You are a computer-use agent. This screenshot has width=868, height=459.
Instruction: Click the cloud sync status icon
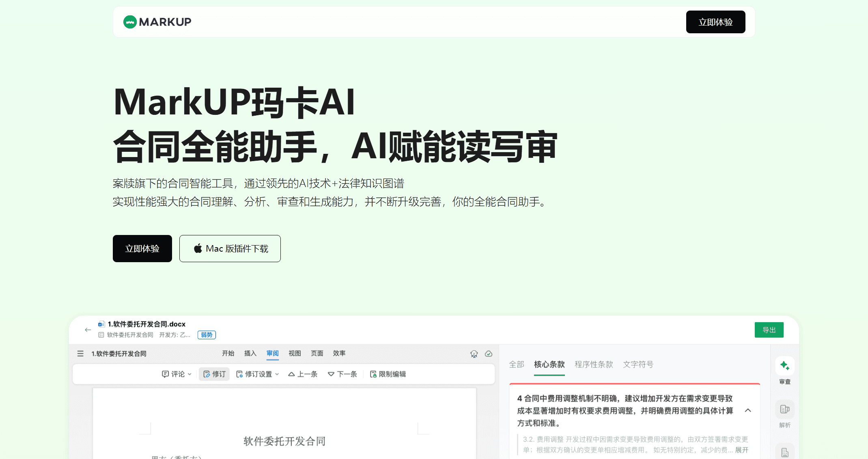(x=489, y=353)
